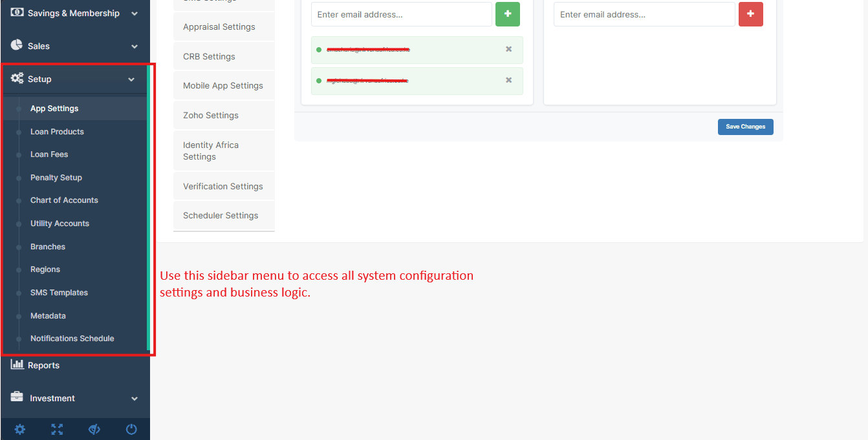Remove the first listed email address
The image size is (868, 440).
(509, 49)
